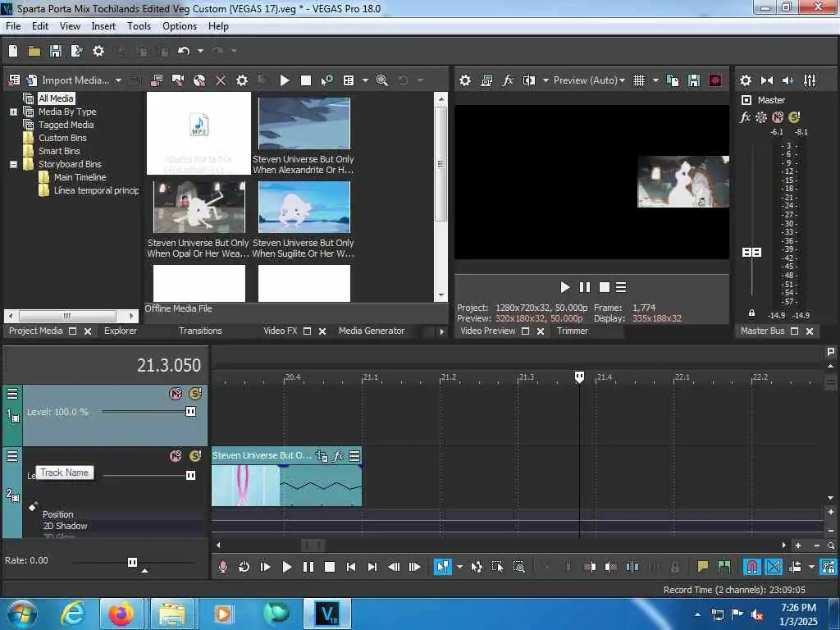Open the Insert menu
Screen dimensions: 840x630
click(x=103, y=26)
